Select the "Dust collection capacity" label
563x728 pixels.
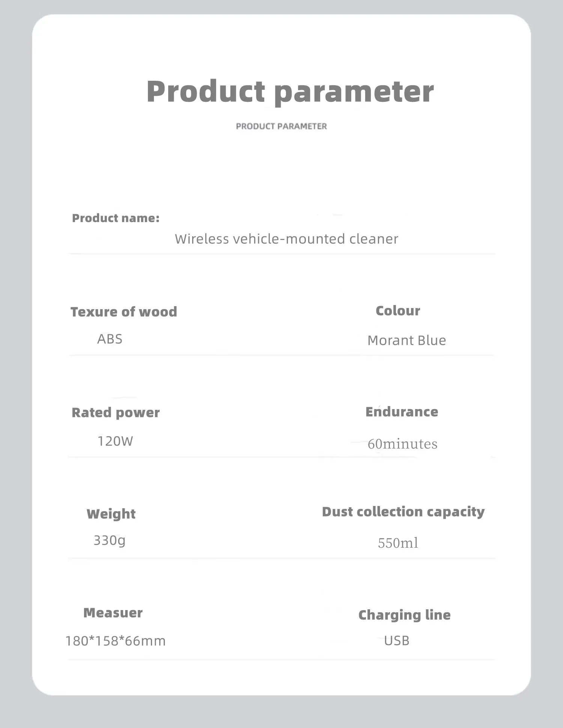tap(403, 512)
